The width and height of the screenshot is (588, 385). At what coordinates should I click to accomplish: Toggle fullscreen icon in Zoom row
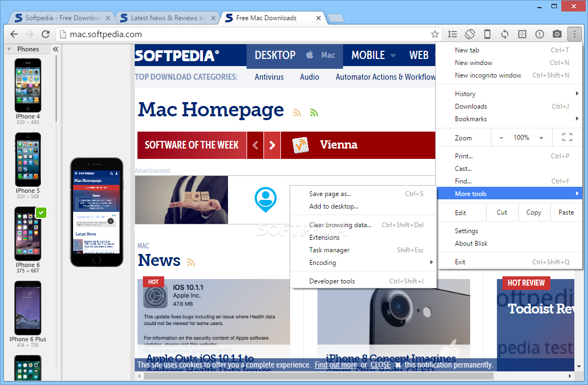click(567, 138)
